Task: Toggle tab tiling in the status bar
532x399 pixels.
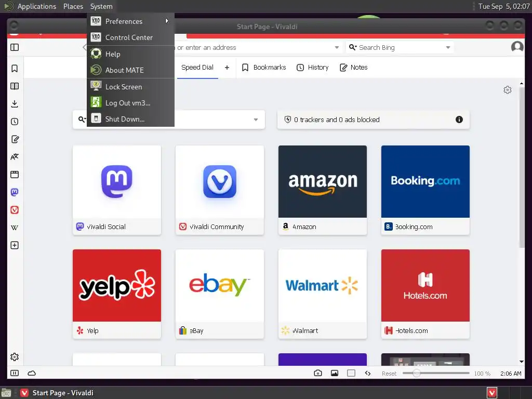Action: pos(351,373)
